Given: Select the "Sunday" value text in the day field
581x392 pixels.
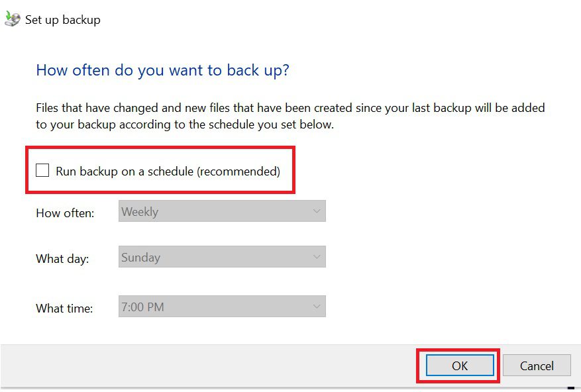Looking at the screenshot, I should pos(141,257).
